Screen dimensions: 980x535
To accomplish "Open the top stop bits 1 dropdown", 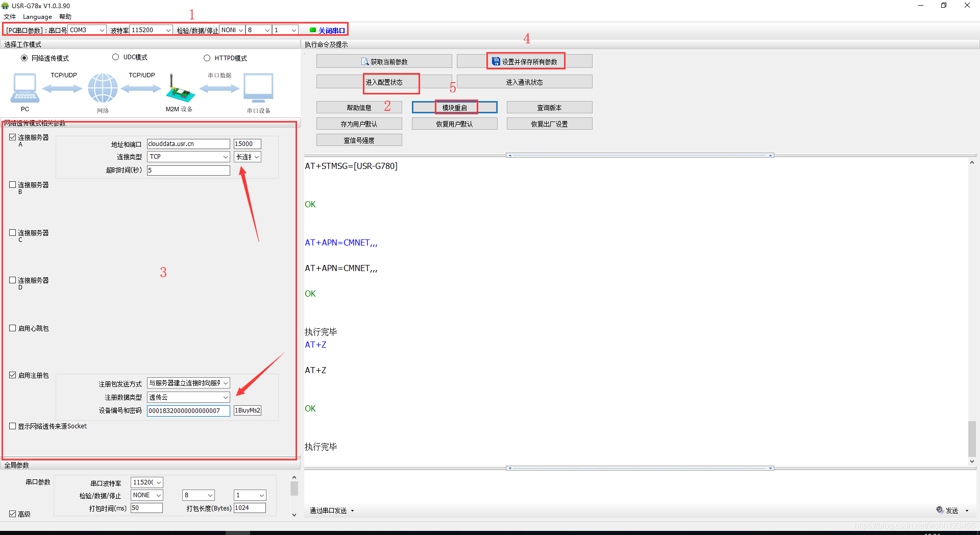I will [285, 30].
